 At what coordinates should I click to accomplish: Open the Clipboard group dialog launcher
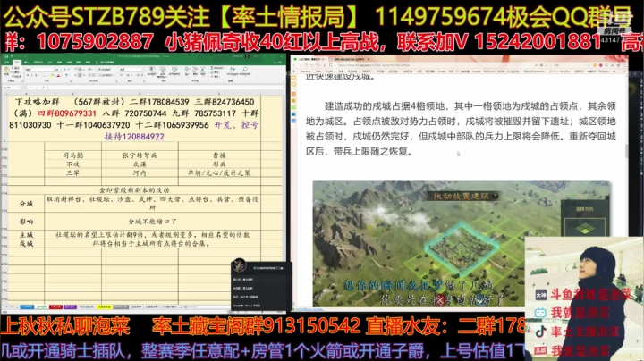pos(23,81)
